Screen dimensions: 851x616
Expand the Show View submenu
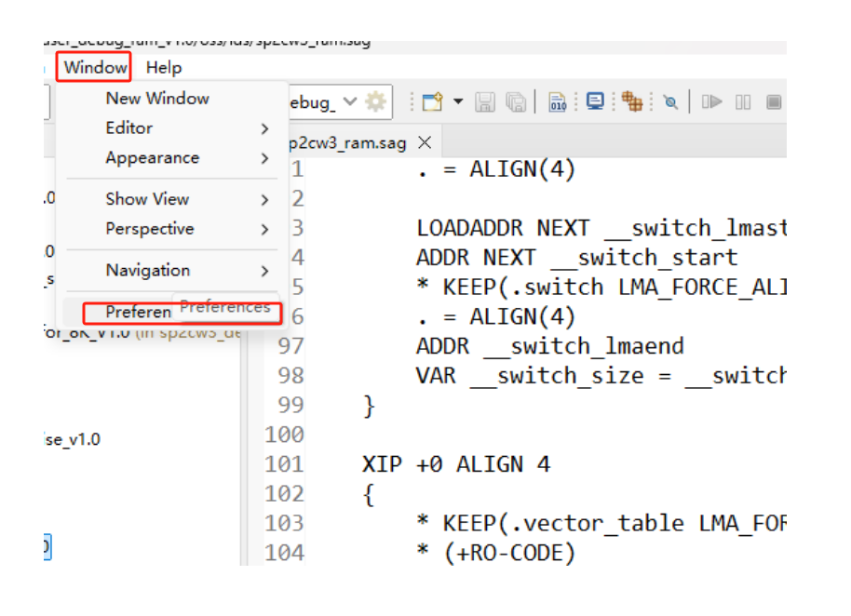click(147, 199)
